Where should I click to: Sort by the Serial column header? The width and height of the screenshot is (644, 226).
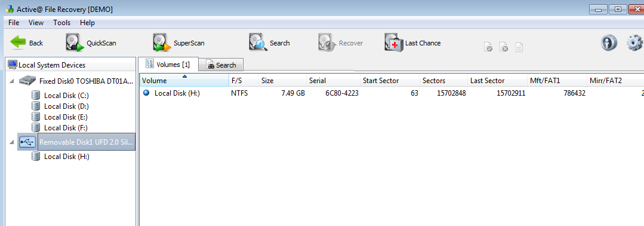point(333,81)
